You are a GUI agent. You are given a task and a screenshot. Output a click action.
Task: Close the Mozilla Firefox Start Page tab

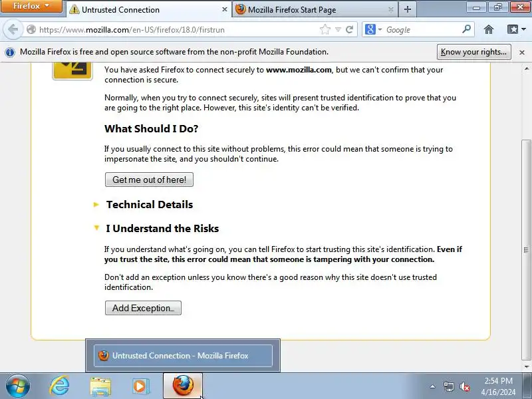click(x=391, y=9)
